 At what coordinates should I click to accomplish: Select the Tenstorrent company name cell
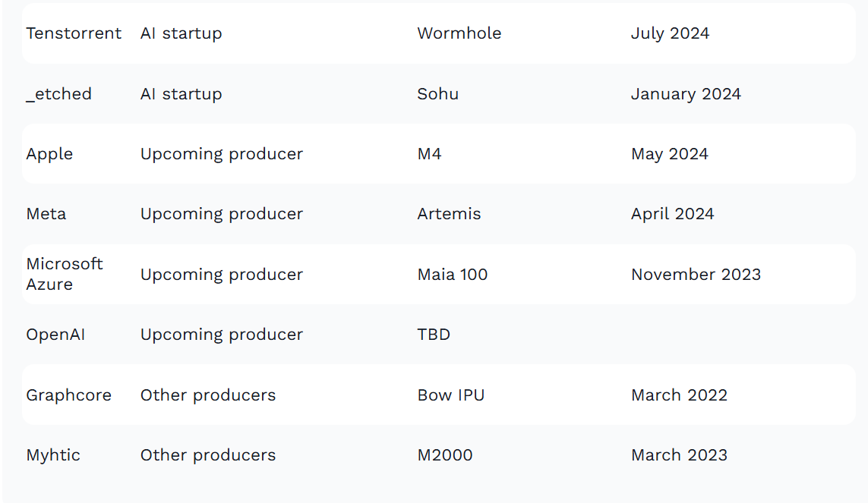coord(74,33)
